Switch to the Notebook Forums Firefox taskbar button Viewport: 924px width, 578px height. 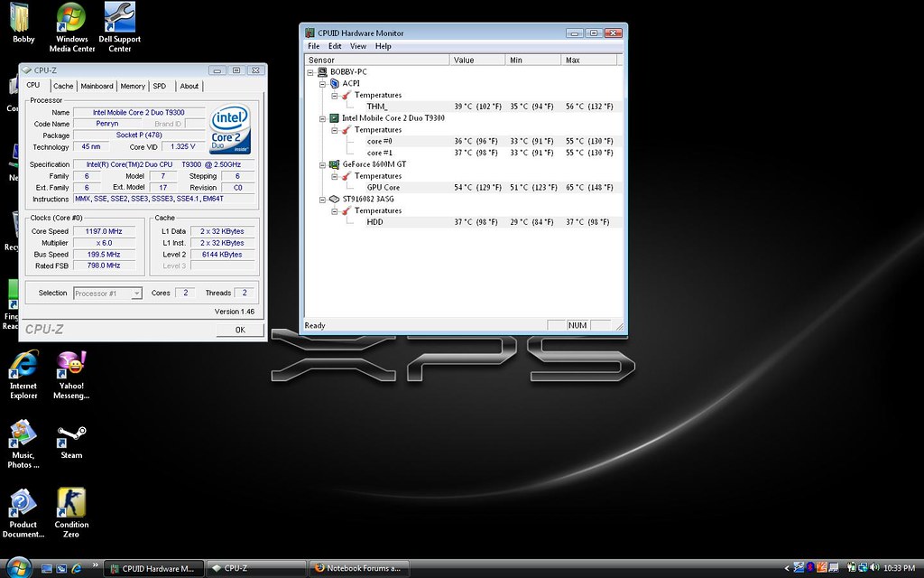coord(359,569)
